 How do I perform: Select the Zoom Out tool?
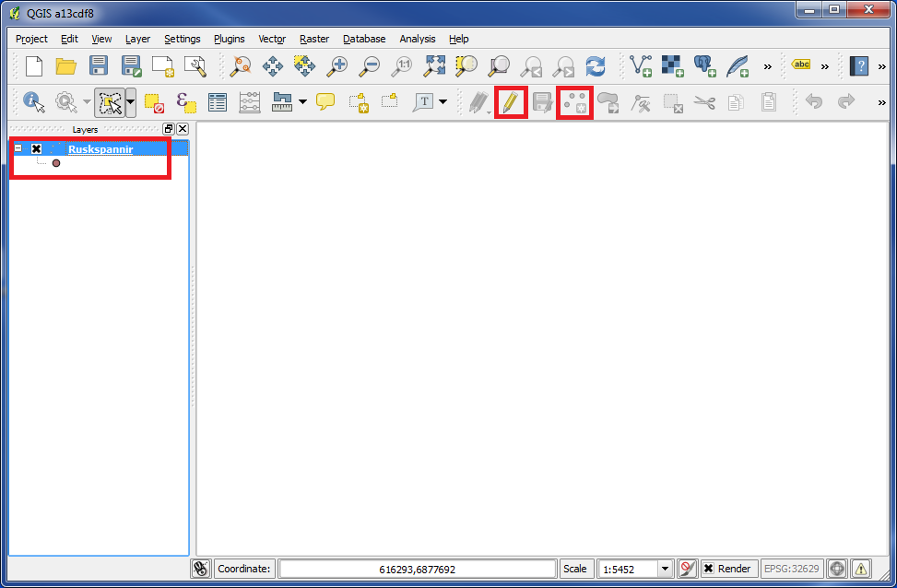[x=369, y=66]
